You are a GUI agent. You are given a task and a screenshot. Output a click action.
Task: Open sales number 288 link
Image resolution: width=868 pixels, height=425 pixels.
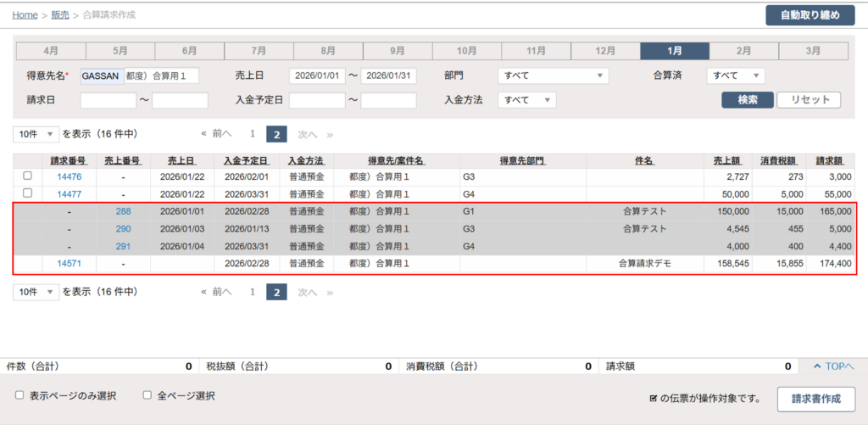click(x=123, y=211)
